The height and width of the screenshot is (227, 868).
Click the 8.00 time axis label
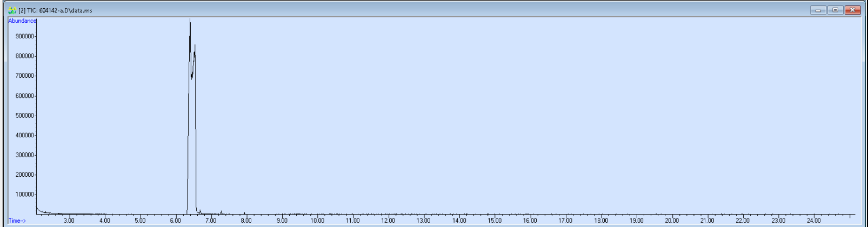coord(246,221)
